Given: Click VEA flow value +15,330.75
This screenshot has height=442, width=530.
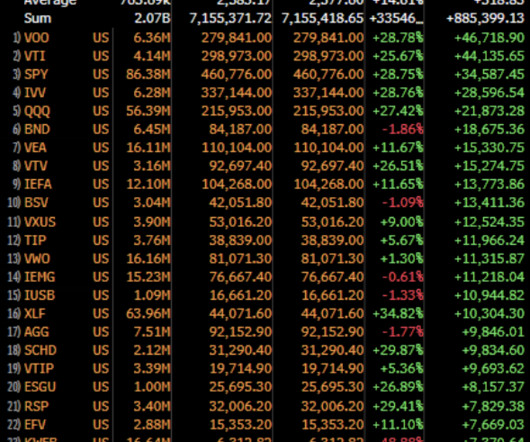Looking at the screenshot, I should (489, 147).
